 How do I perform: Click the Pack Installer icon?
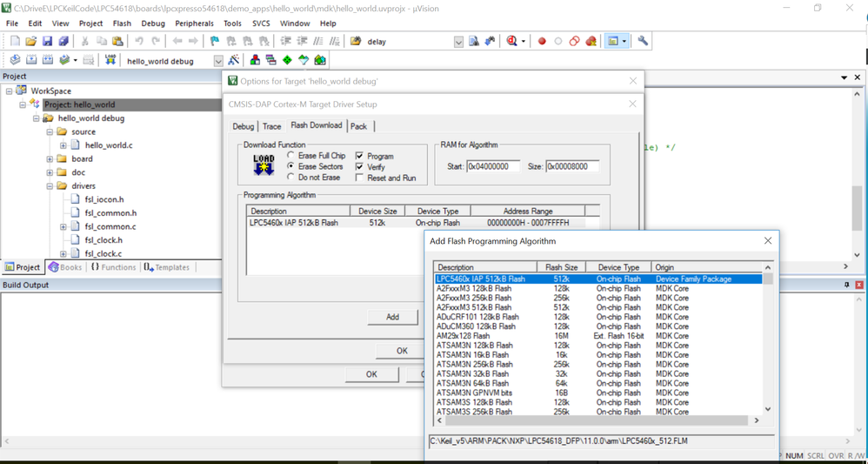pyautogui.click(x=319, y=60)
